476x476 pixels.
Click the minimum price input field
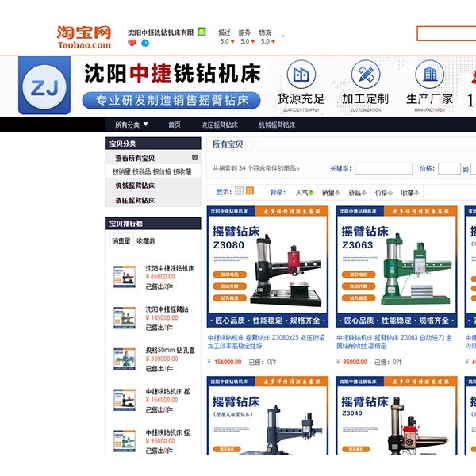[x=449, y=168]
